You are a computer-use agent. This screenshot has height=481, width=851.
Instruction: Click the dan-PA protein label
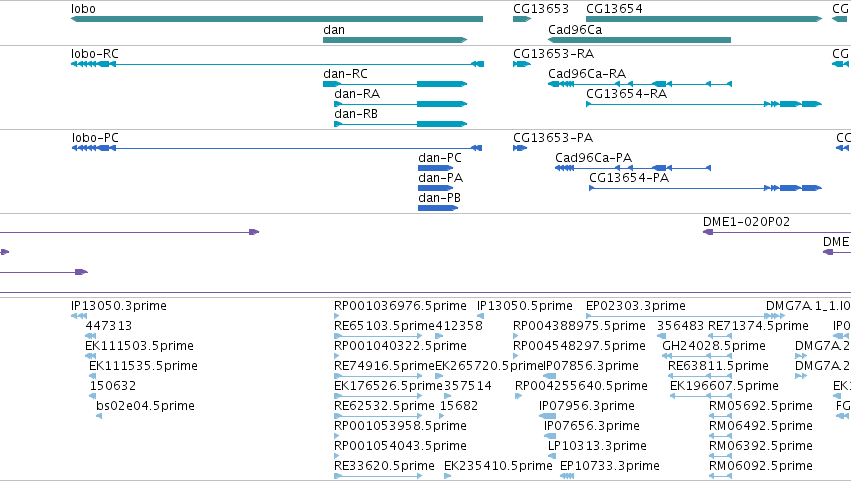click(x=441, y=178)
